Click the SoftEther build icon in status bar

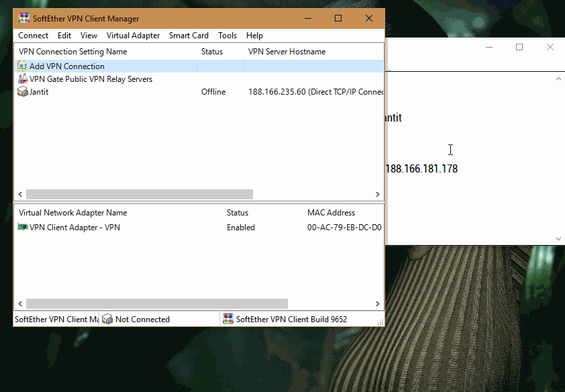(228, 319)
